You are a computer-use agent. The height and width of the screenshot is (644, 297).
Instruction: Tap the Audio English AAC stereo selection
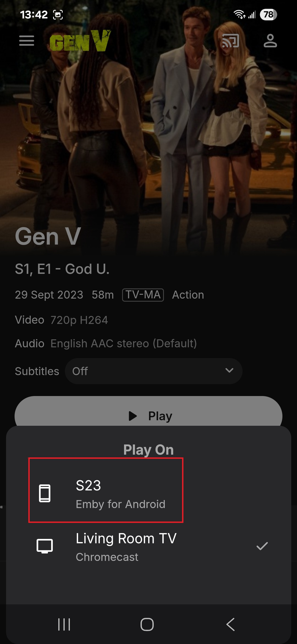point(123,343)
